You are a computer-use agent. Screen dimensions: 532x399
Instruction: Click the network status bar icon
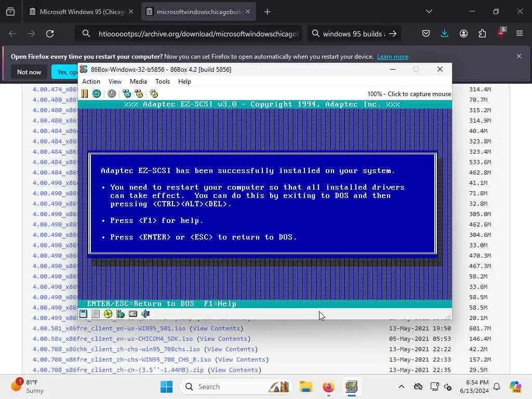[x=121, y=314]
